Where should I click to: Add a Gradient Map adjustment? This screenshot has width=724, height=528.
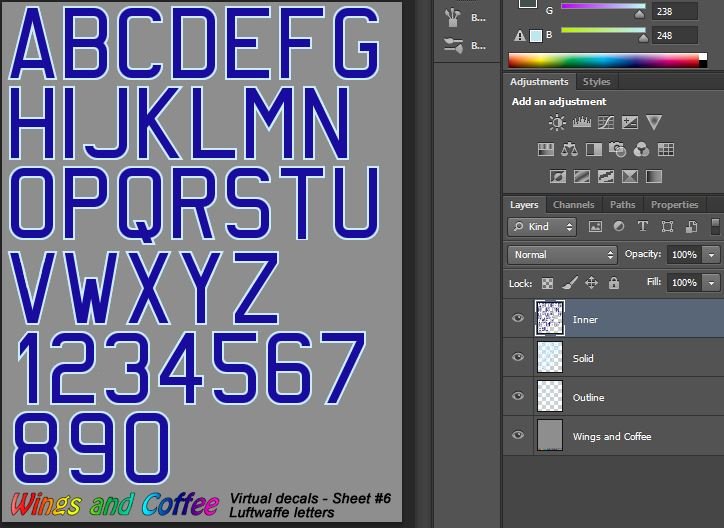(654, 176)
